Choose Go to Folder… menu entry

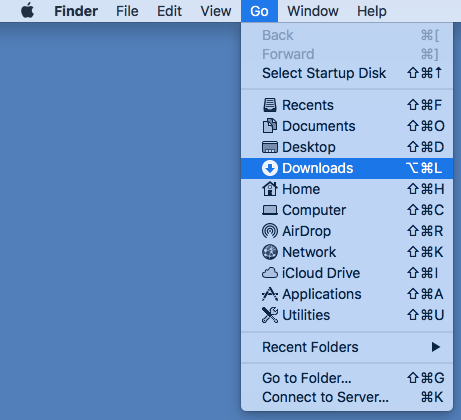[347, 378]
